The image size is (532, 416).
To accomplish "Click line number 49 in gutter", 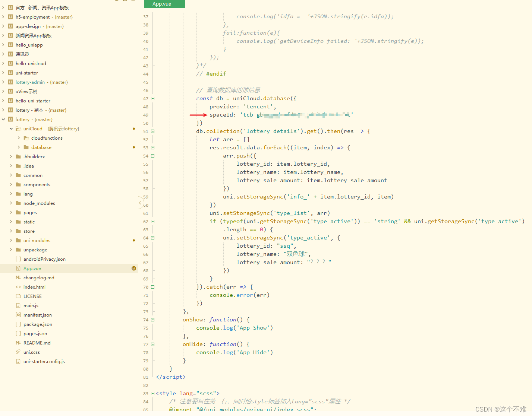I will [145, 115].
